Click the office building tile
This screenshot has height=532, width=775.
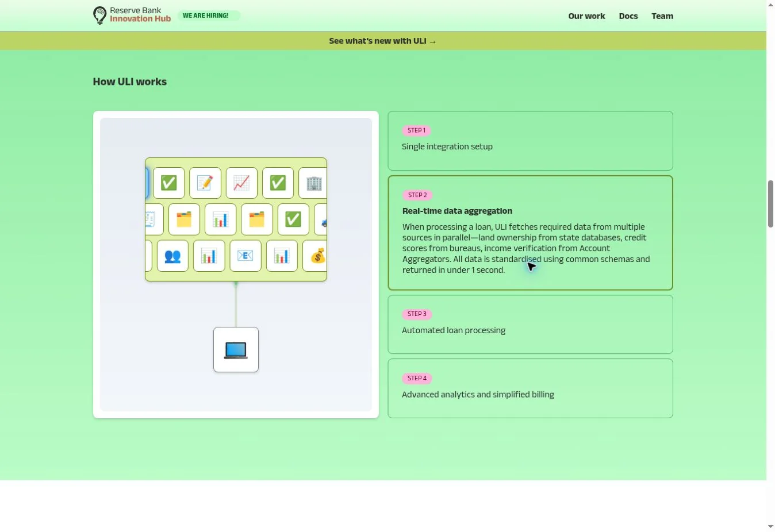(313, 183)
